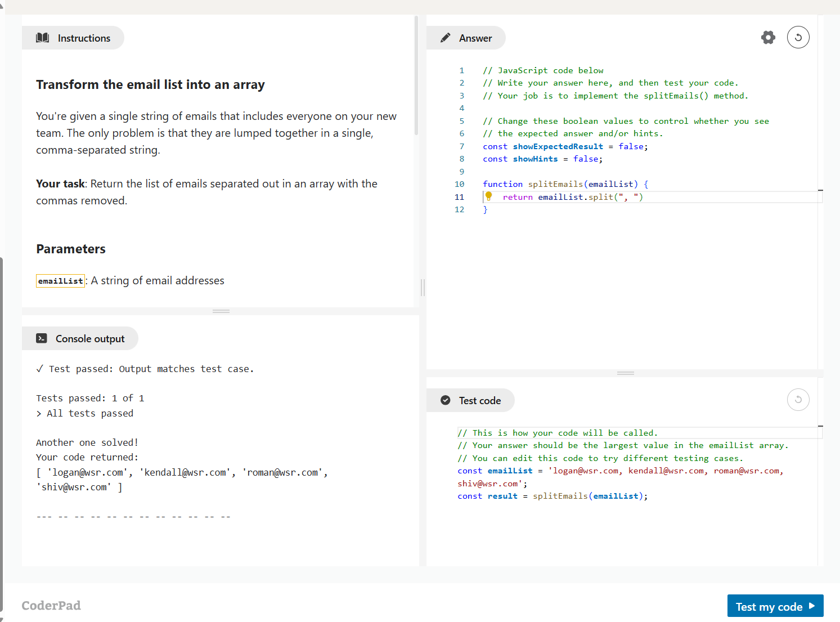Click the showExpectedResult false value
Image resolution: width=840 pixels, height=622 pixels.
[x=631, y=146]
